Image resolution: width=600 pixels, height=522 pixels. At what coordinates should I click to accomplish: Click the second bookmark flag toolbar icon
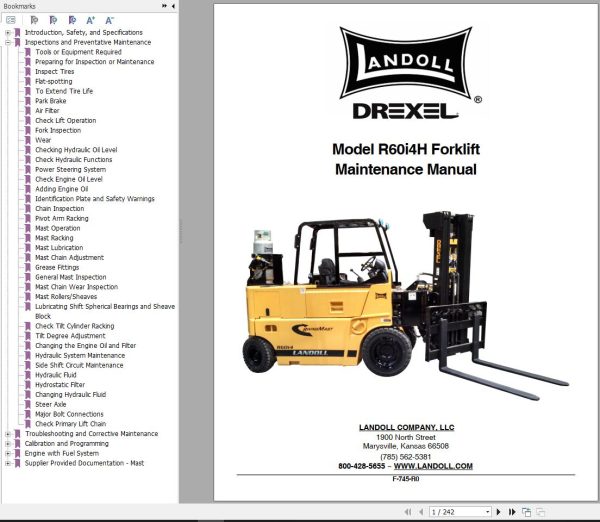coord(53,20)
